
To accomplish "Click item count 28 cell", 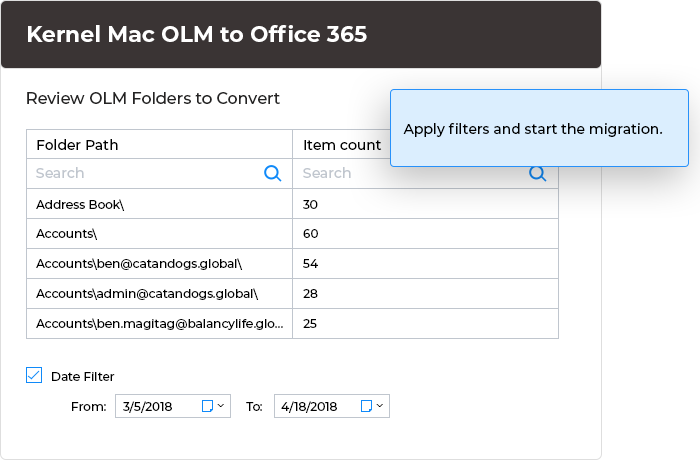I will [425, 293].
